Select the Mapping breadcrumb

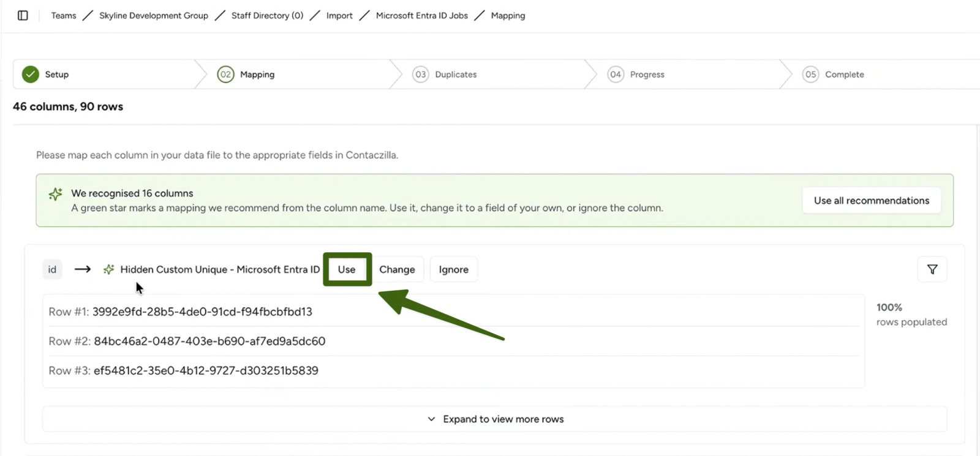click(x=508, y=15)
